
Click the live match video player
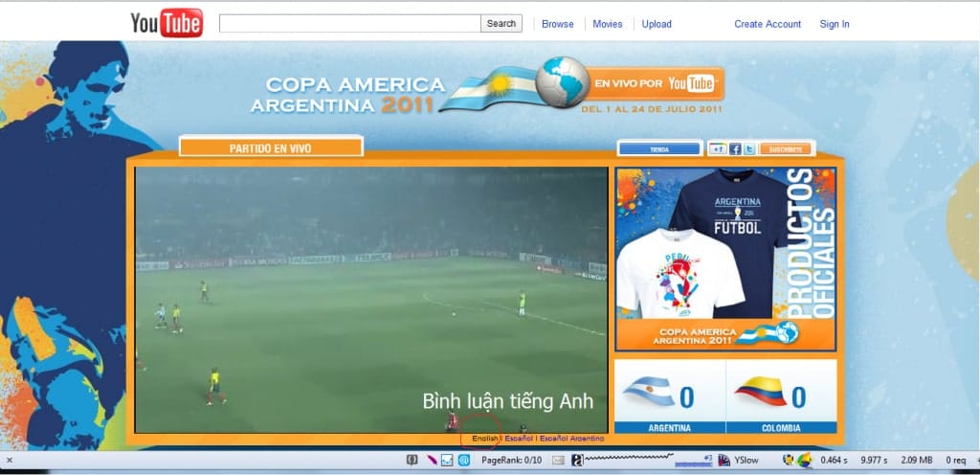tap(371, 300)
